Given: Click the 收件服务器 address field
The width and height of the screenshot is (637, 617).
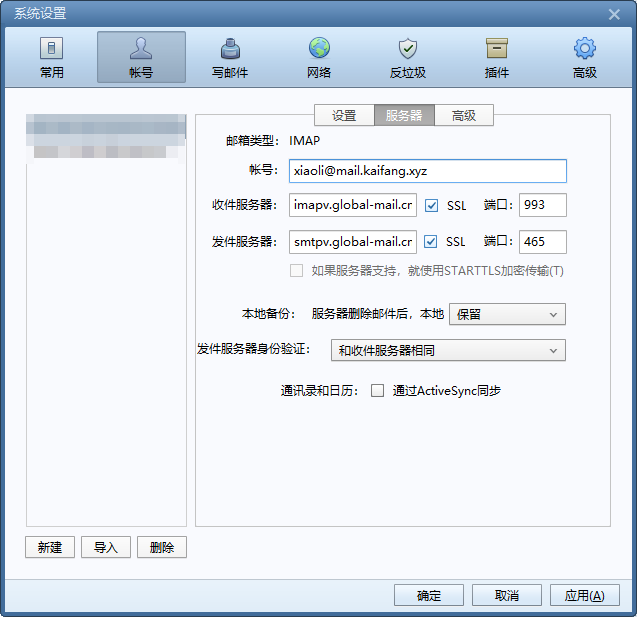Looking at the screenshot, I should point(353,205).
